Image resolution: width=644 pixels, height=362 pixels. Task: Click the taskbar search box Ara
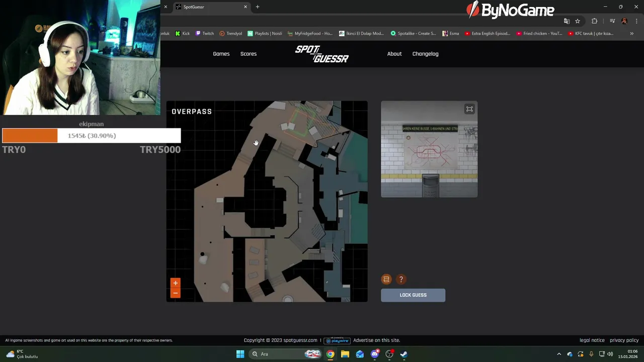tap(285, 354)
